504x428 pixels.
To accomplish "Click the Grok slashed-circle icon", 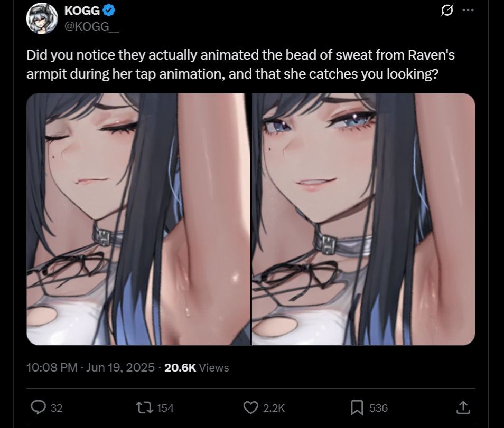I will click(x=447, y=10).
